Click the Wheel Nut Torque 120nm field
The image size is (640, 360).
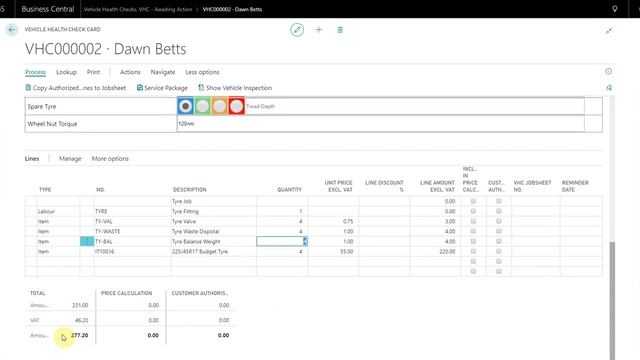[x=380, y=124]
